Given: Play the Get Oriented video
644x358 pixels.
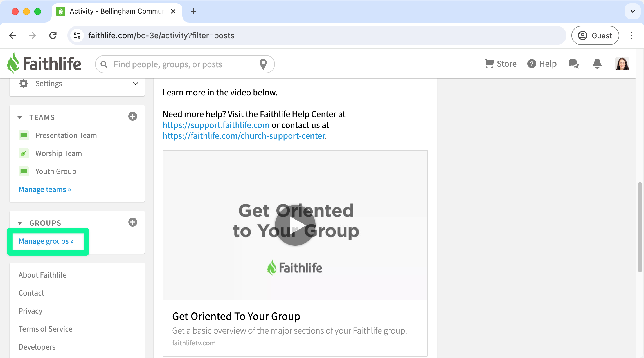Looking at the screenshot, I should pyautogui.click(x=295, y=225).
